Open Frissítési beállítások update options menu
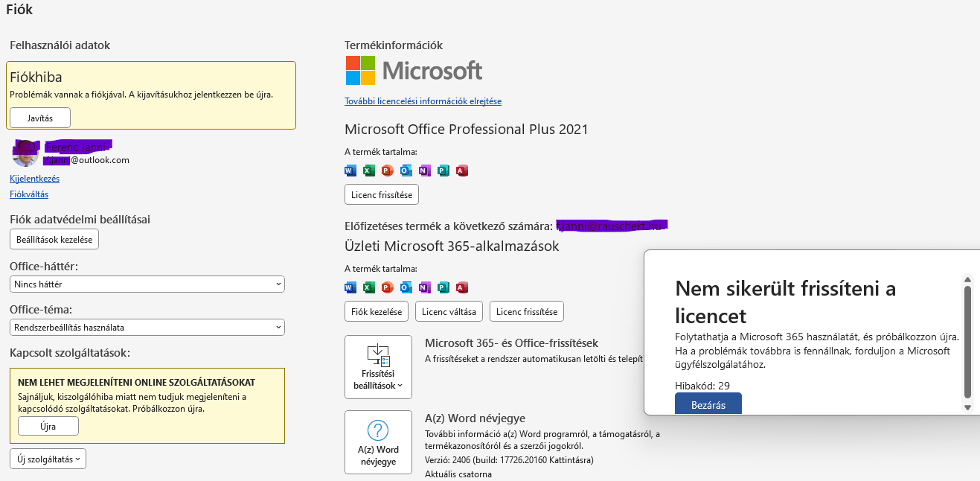 point(378,367)
